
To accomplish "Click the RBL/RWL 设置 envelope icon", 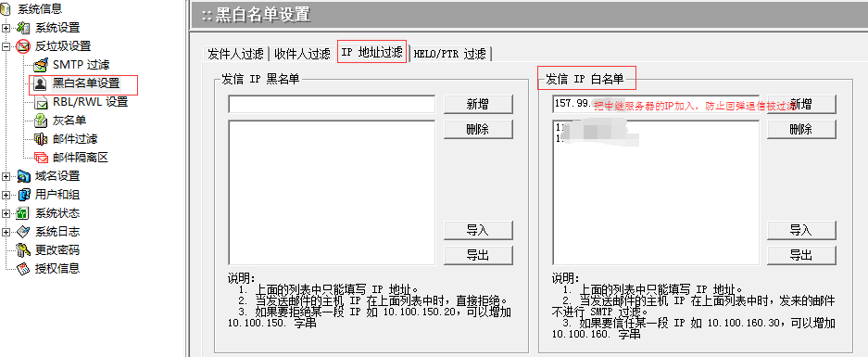I will pyautogui.click(x=41, y=103).
